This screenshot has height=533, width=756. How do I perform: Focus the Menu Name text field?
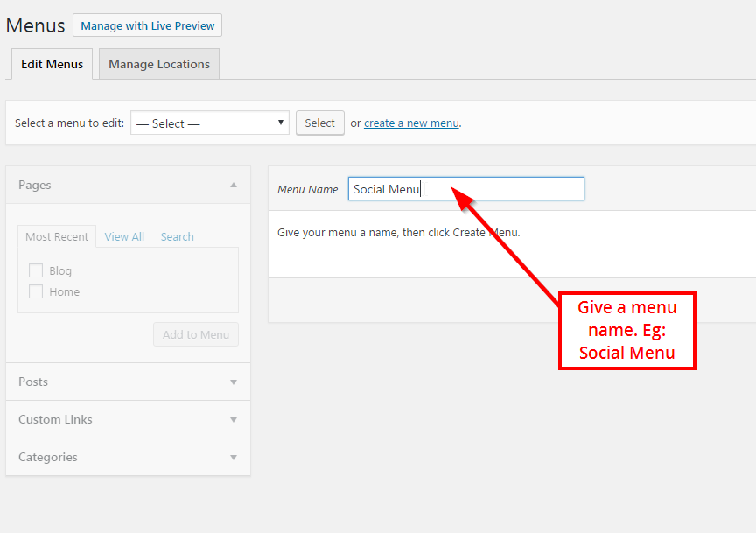pos(466,188)
